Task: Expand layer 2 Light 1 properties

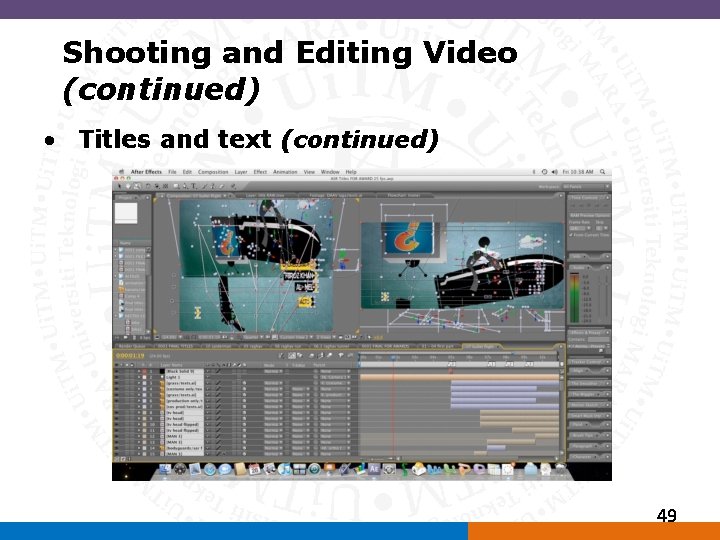Action: click(x=139, y=377)
